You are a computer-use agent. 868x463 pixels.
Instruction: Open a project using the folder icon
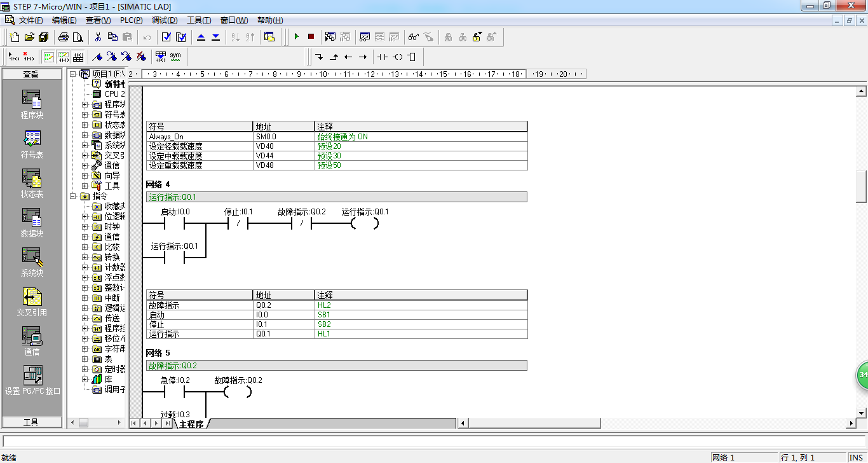(x=29, y=37)
